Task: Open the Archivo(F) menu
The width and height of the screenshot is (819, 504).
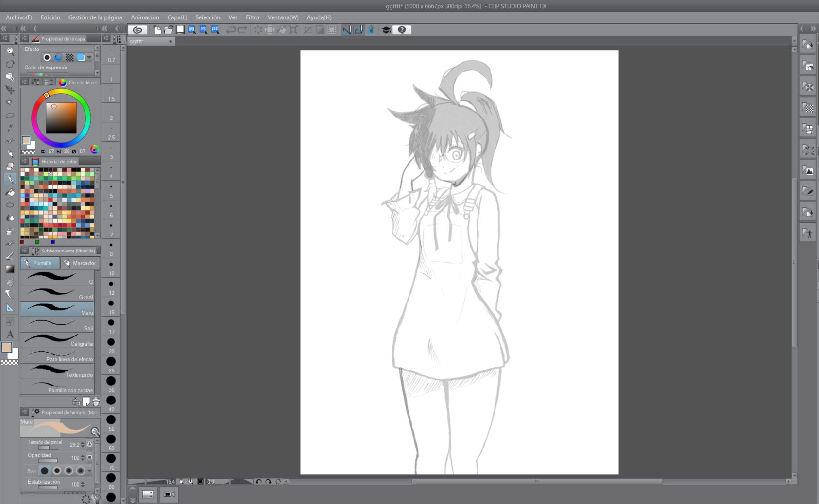Action: (19, 17)
